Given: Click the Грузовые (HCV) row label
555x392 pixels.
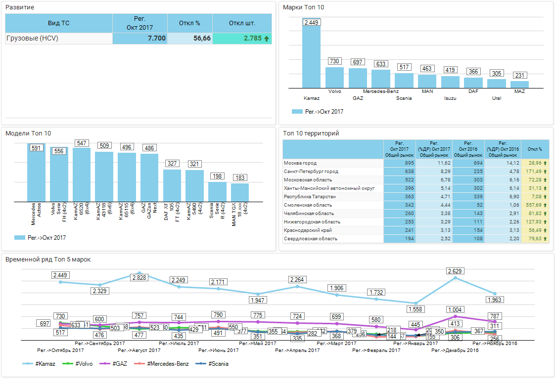Looking at the screenshot, I should (x=32, y=38).
